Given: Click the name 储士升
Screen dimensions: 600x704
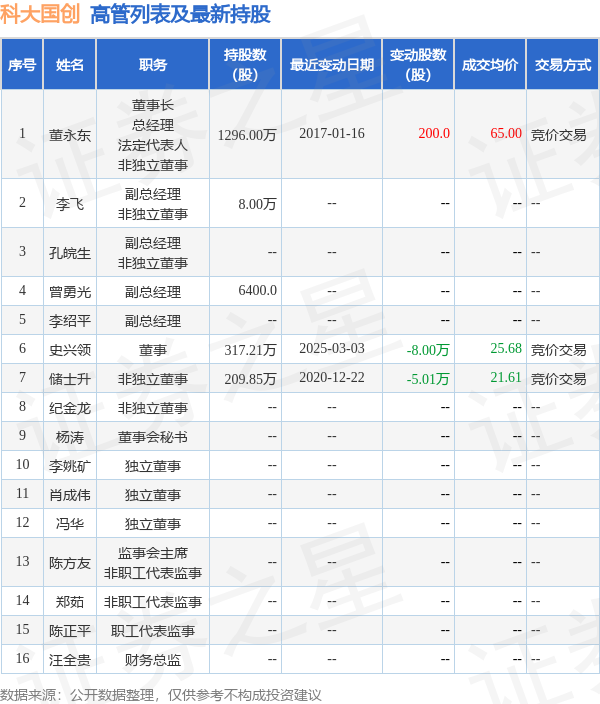Looking at the screenshot, I should [x=70, y=379].
